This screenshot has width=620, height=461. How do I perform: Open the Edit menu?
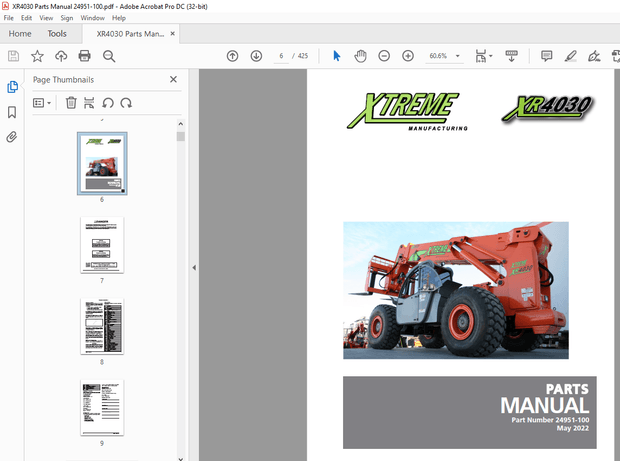coord(26,18)
